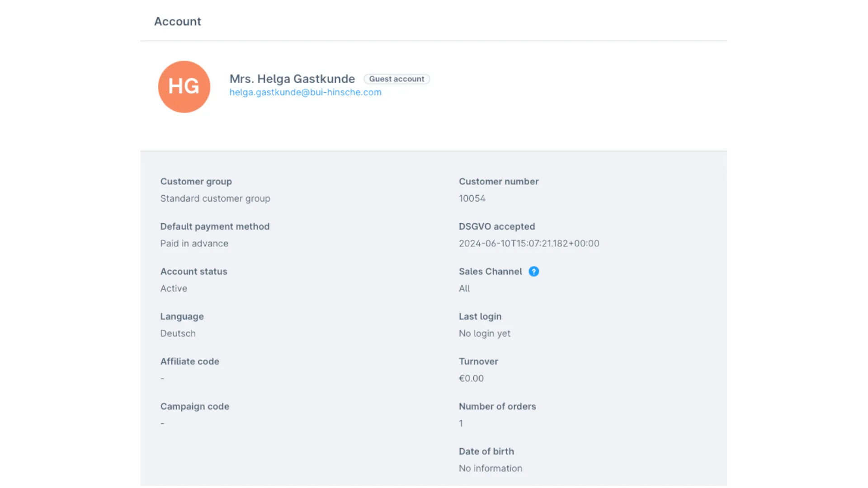Click the Sales Channel help icon
Viewport: 868px width, 488px height.
pos(533,272)
